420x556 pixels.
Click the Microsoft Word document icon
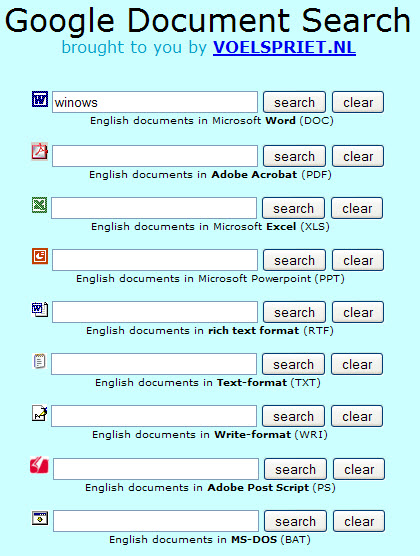pos(40,99)
